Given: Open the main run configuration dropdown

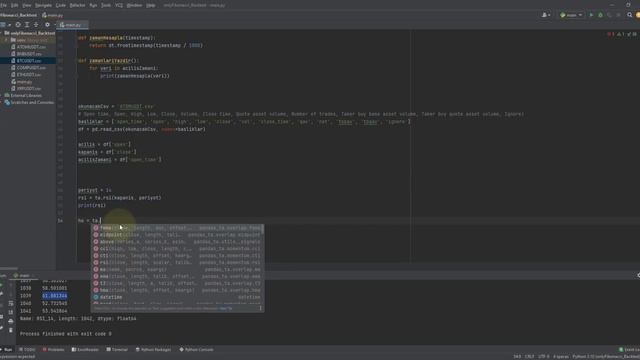Looking at the screenshot, I should (571, 15).
